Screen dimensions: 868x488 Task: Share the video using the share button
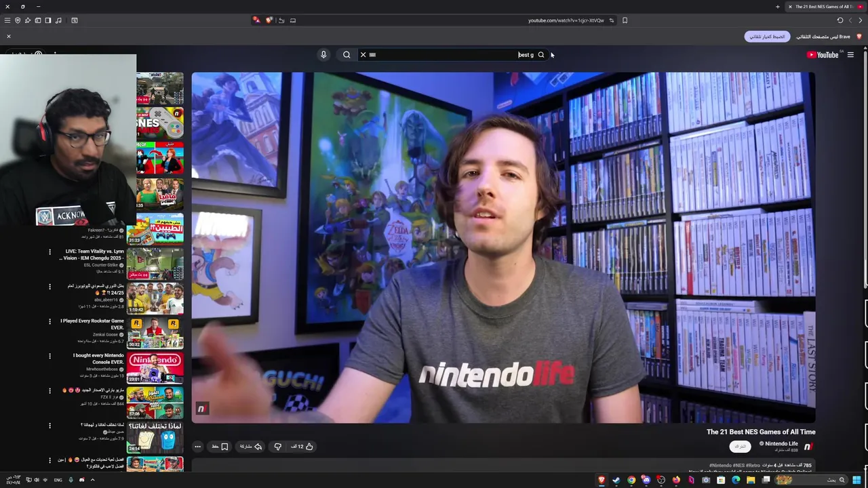pyautogui.click(x=250, y=447)
